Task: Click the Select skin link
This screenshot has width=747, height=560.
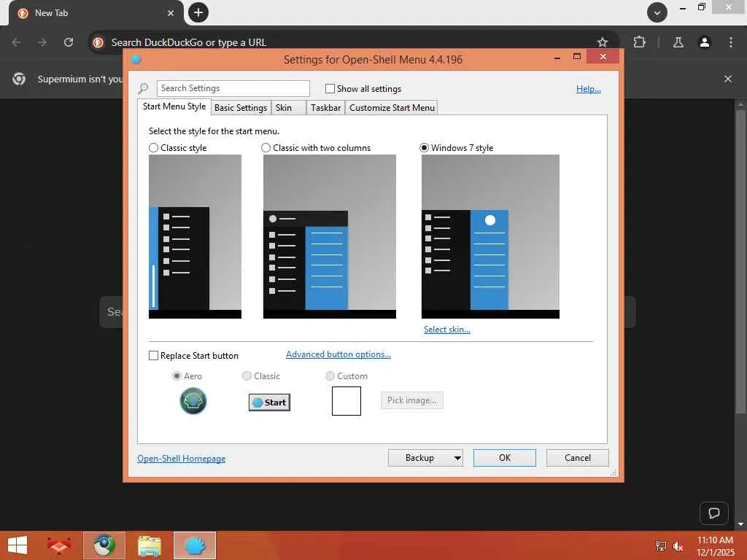Action: 447,330
